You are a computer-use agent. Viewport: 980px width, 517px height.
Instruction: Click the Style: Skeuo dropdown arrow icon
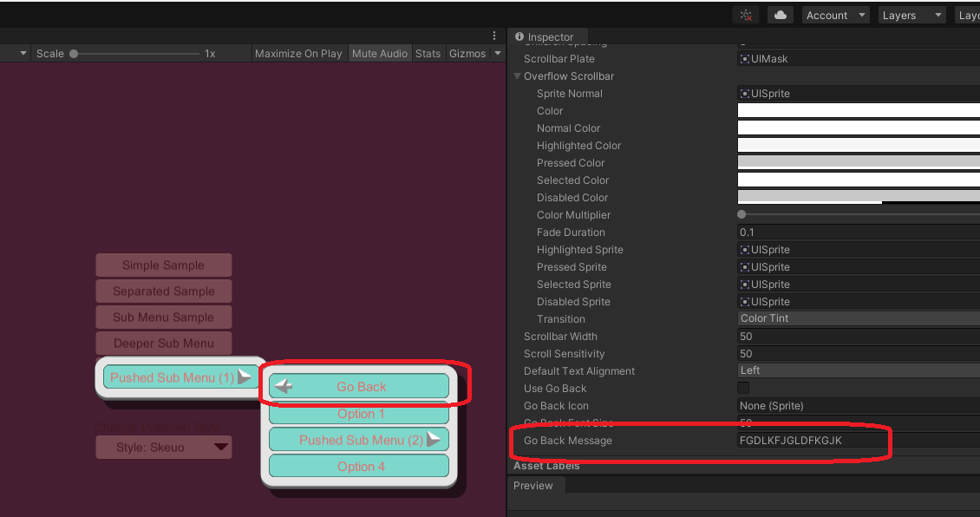pos(220,447)
